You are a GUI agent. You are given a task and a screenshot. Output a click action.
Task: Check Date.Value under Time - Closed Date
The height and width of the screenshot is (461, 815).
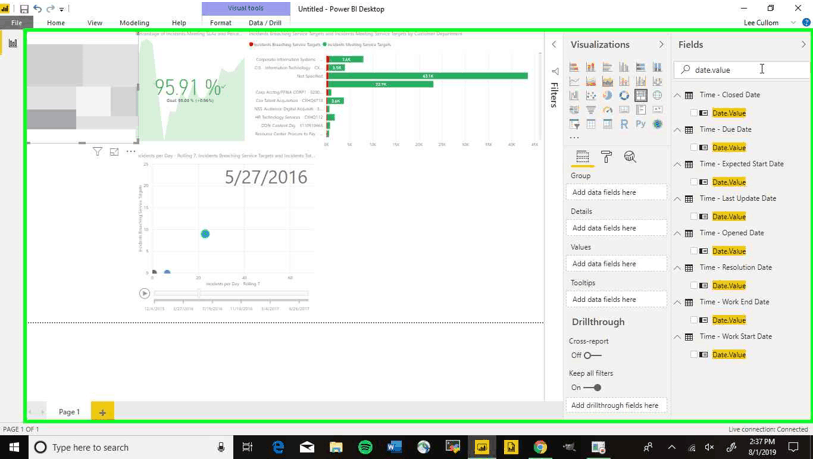click(693, 113)
